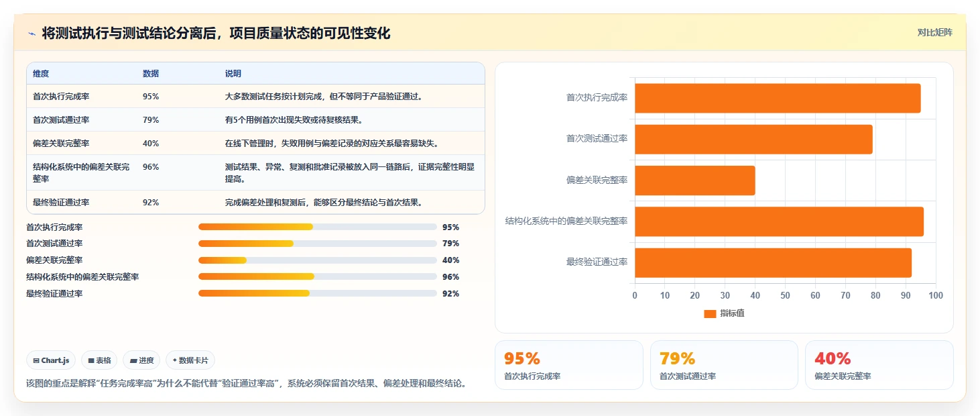This screenshot has height=416, width=980.
Task: Select the Chart.js tag chip
Action: coord(52,360)
